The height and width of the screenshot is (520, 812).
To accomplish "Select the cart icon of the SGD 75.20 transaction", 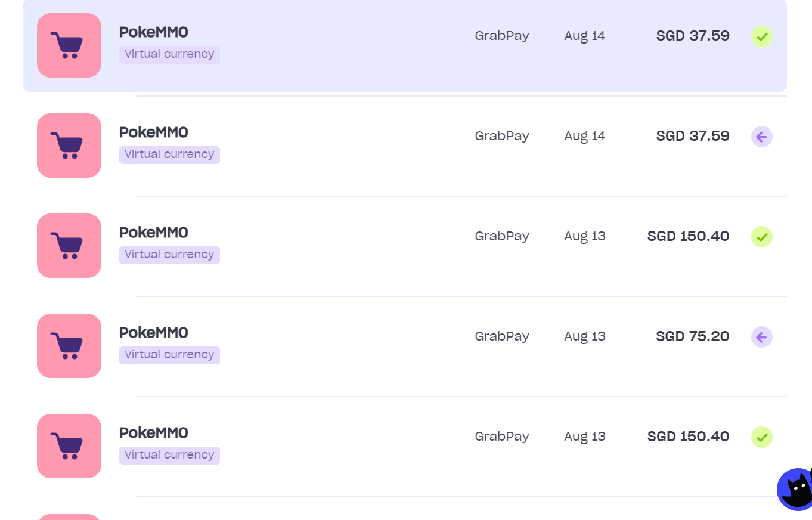I will click(69, 346).
